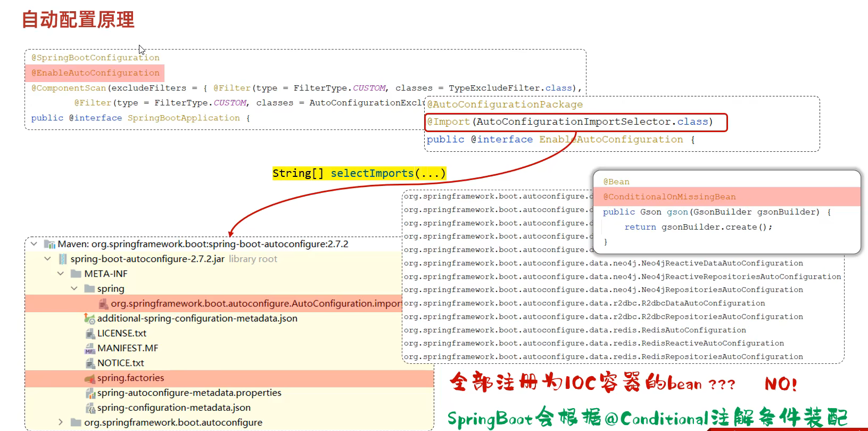
Task: Click the spring-boot-autoconfigure-2.7.2.jar archive icon
Action: click(x=63, y=259)
